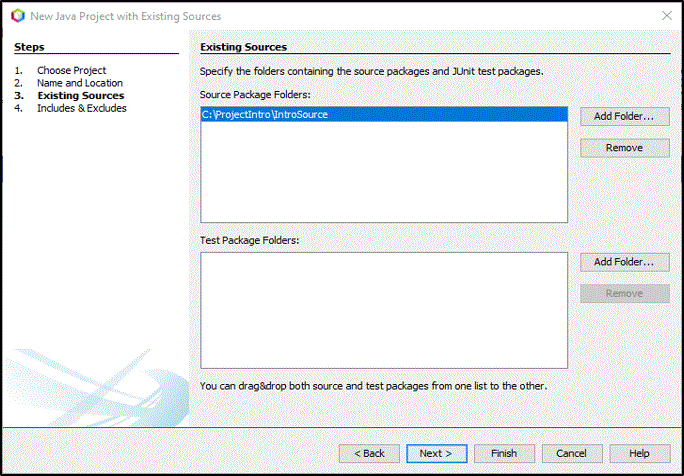Screen dimensions: 684x476
Task: Click the dialog title bar text
Action: tap(126, 16)
